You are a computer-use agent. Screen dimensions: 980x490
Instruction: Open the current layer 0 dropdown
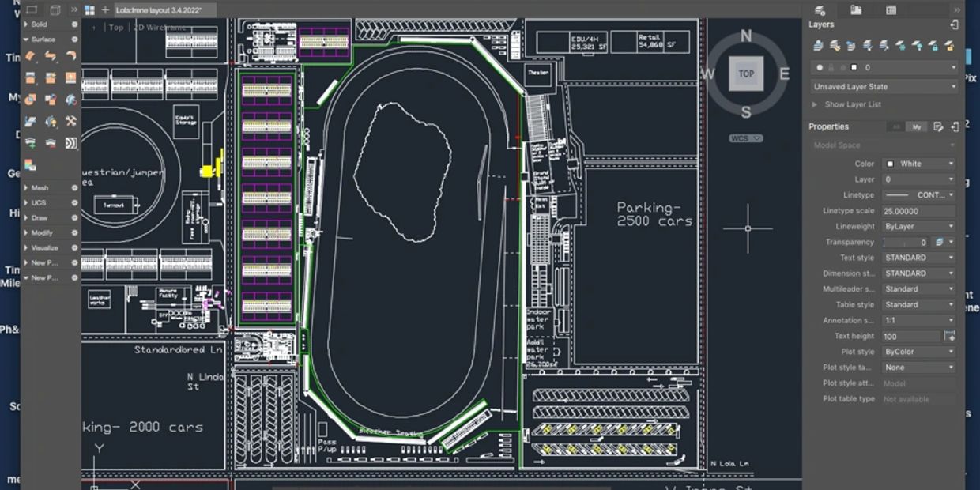point(885,68)
